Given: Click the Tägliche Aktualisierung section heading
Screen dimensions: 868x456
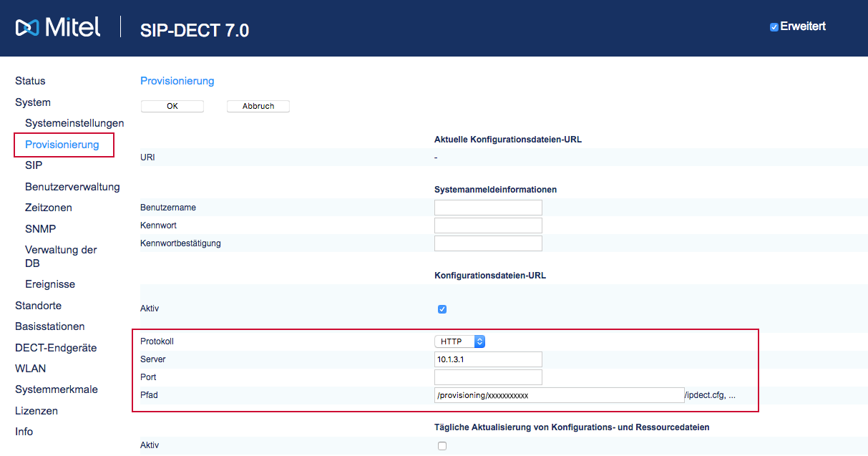Looking at the screenshot, I should 572,427.
